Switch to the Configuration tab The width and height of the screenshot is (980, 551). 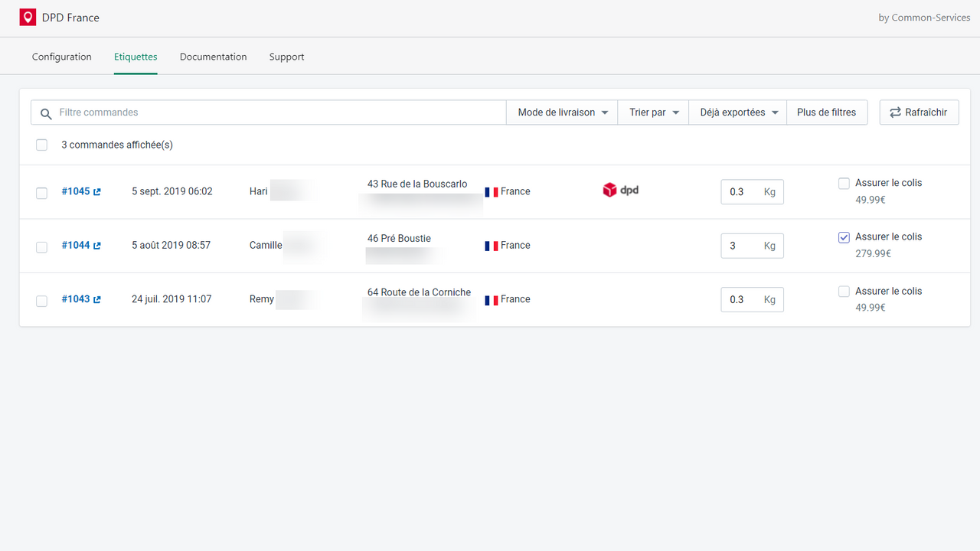pyautogui.click(x=61, y=56)
